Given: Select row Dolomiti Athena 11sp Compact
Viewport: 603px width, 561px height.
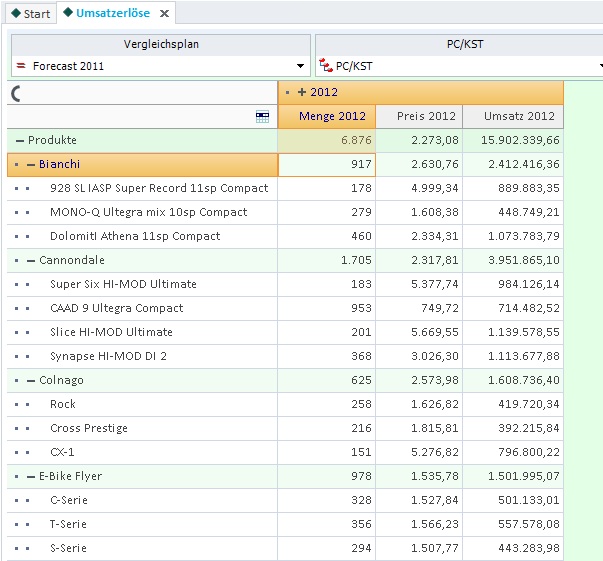Looking at the screenshot, I should pyautogui.click(x=142, y=236).
